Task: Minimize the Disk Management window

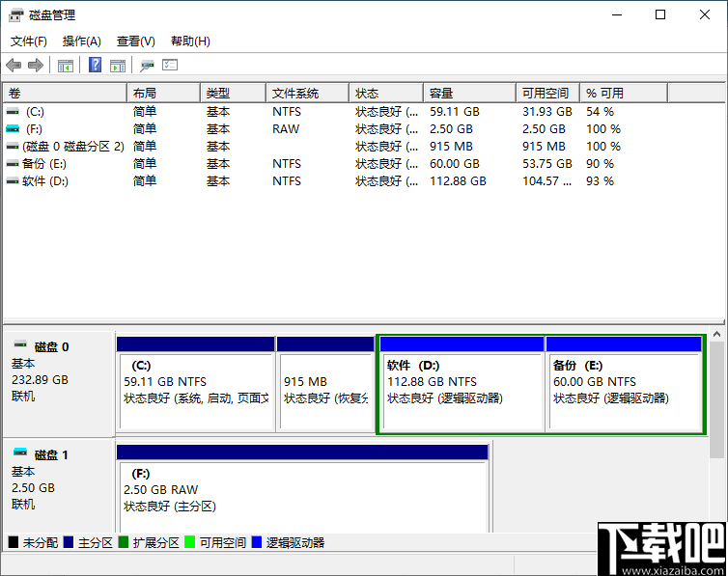Action: pyautogui.click(x=617, y=14)
